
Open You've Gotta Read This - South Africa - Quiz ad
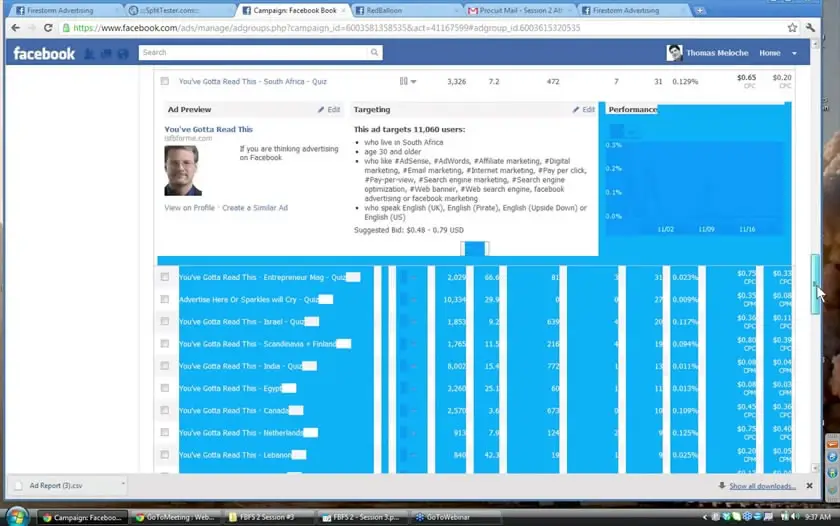click(253, 81)
